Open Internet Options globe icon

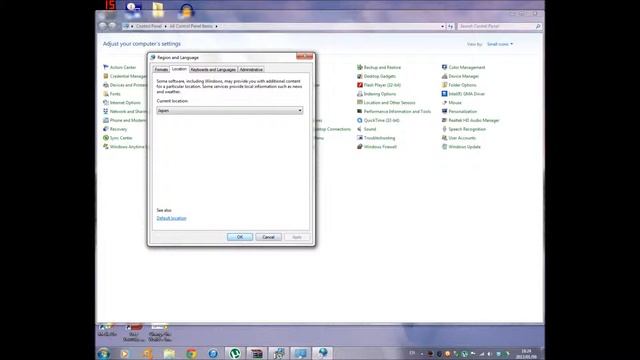pos(106,103)
